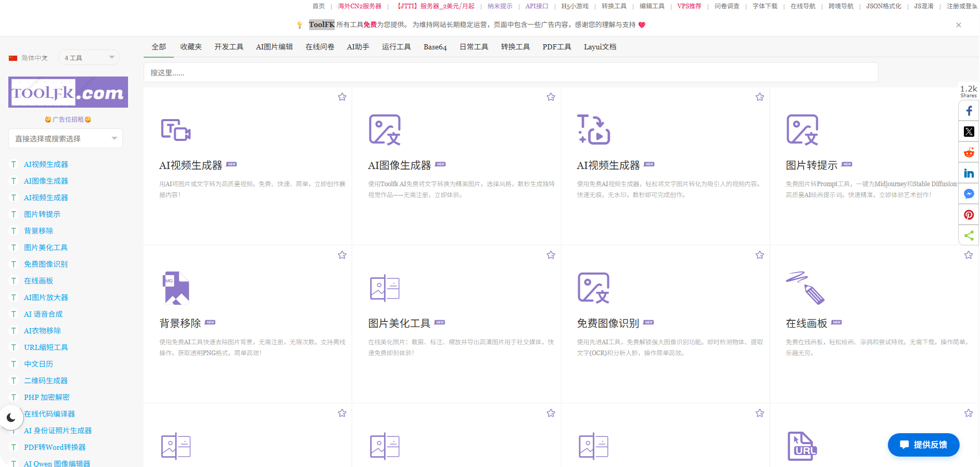
Task: Open 字体下载 link in top nav
Action: click(765, 6)
